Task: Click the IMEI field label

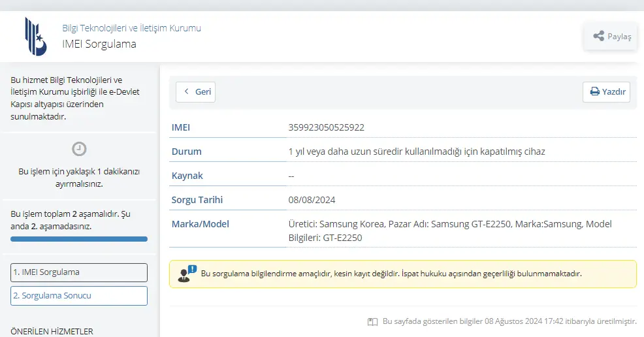Action: pos(181,127)
